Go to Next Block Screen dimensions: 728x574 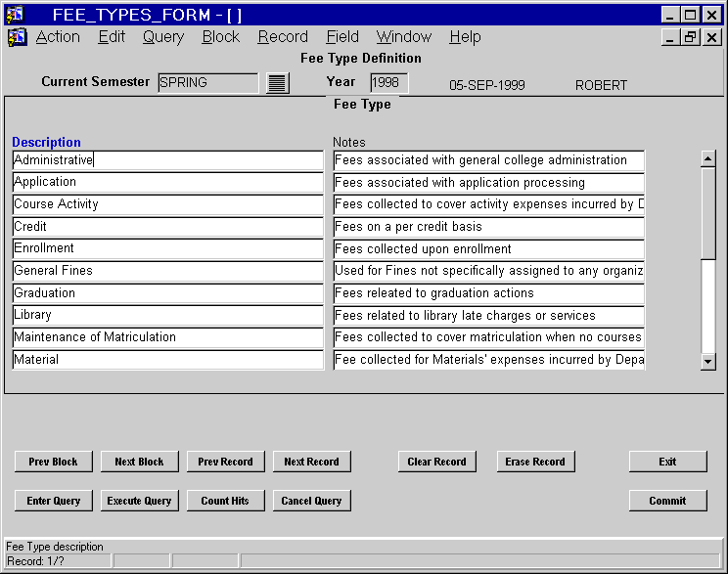tap(139, 462)
